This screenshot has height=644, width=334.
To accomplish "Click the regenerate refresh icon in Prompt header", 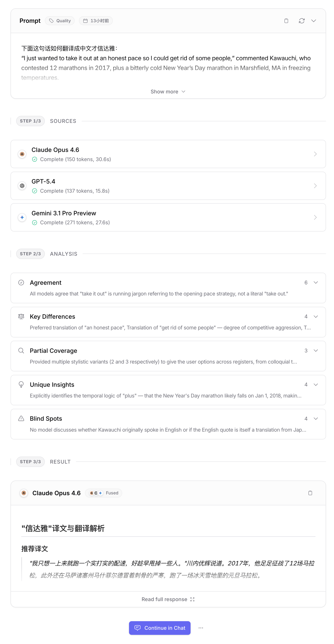I will coord(301,21).
